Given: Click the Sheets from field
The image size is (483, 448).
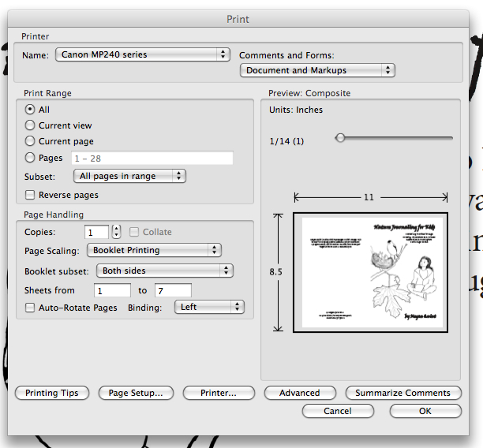Looking at the screenshot, I should click(x=112, y=290).
